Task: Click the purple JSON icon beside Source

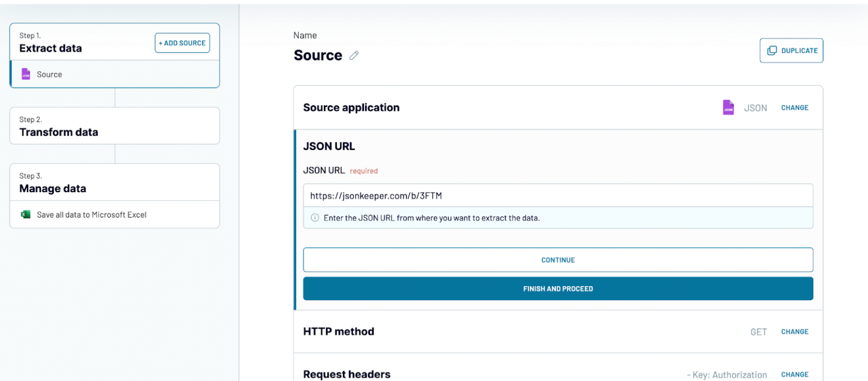Action: click(26, 74)
